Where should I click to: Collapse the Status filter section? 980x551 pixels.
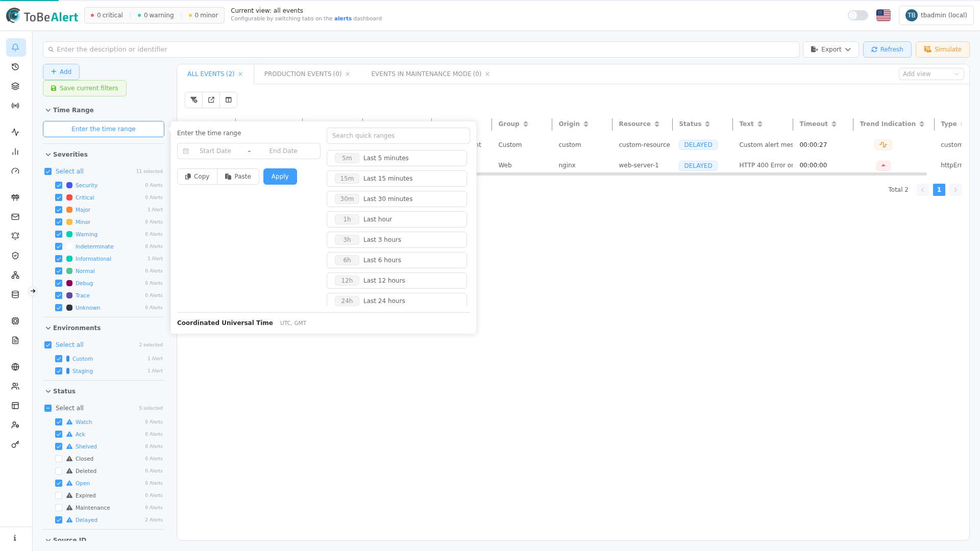point(48,391)
